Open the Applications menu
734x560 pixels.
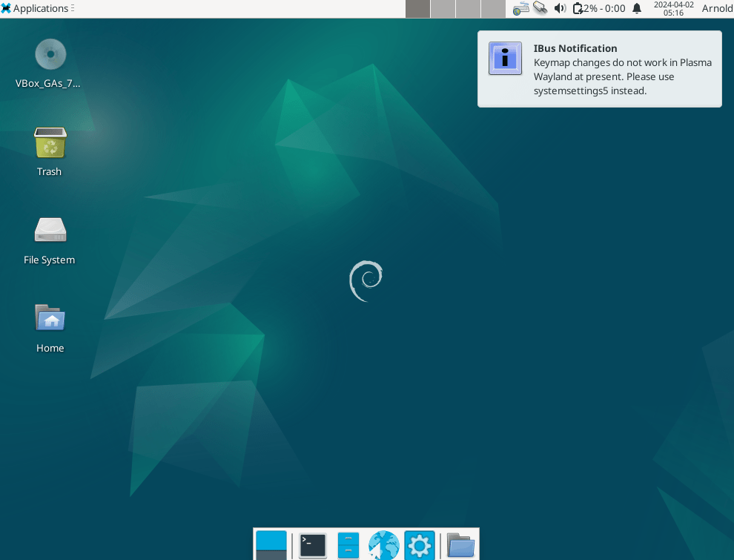pos(33,8)
